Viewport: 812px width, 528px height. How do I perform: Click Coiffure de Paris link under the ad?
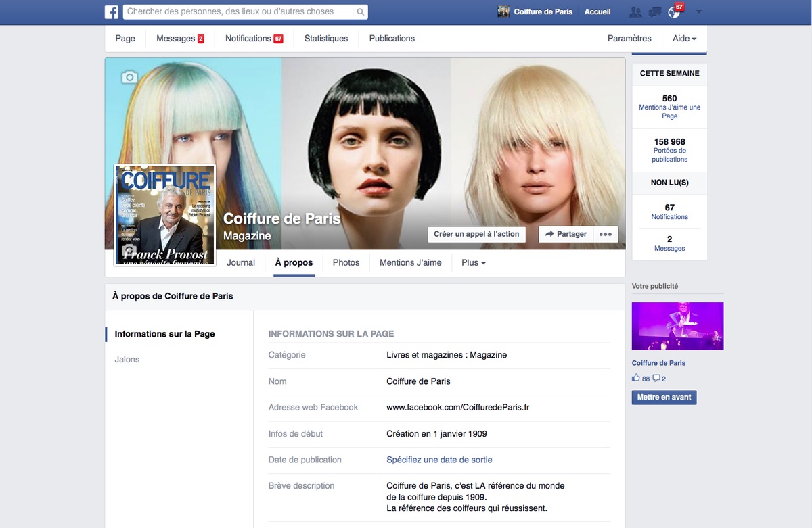[x=658, y=363]
